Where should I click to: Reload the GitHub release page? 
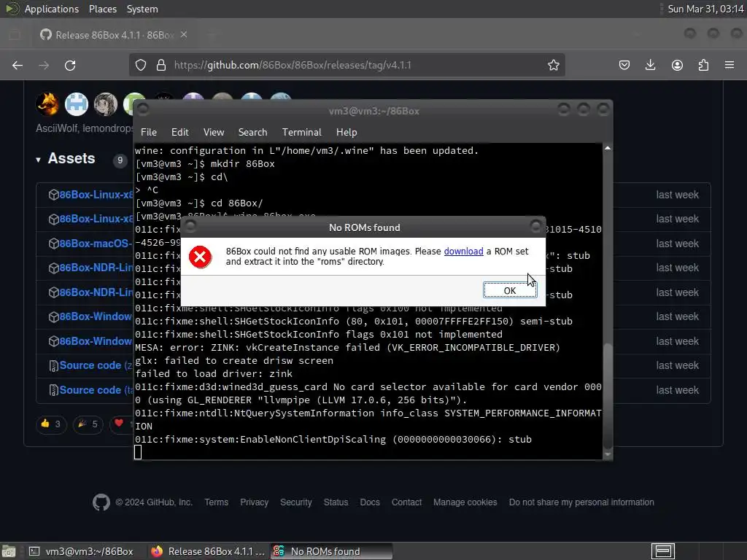coord(70,65)
